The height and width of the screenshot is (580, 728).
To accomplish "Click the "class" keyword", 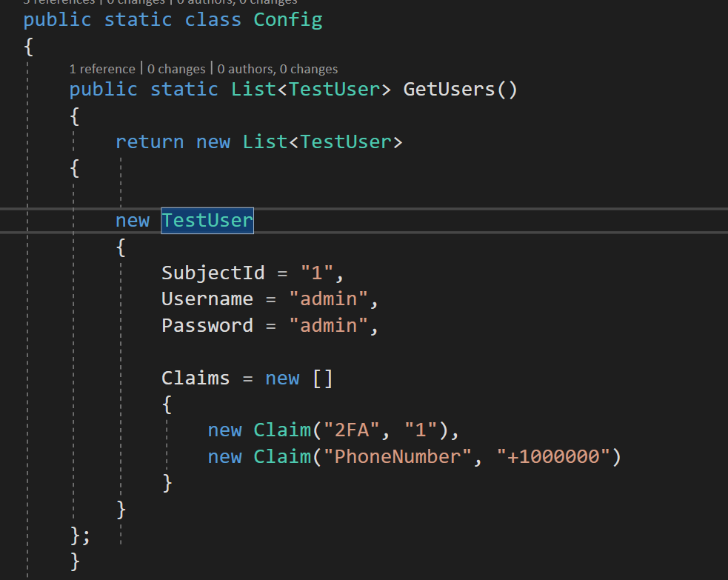I will 213,19.
